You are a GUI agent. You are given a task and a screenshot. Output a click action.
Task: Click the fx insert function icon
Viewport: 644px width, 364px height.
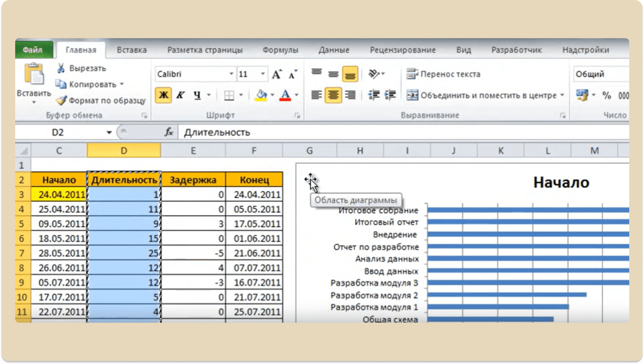pyautogui.click(x=169, y=132)
